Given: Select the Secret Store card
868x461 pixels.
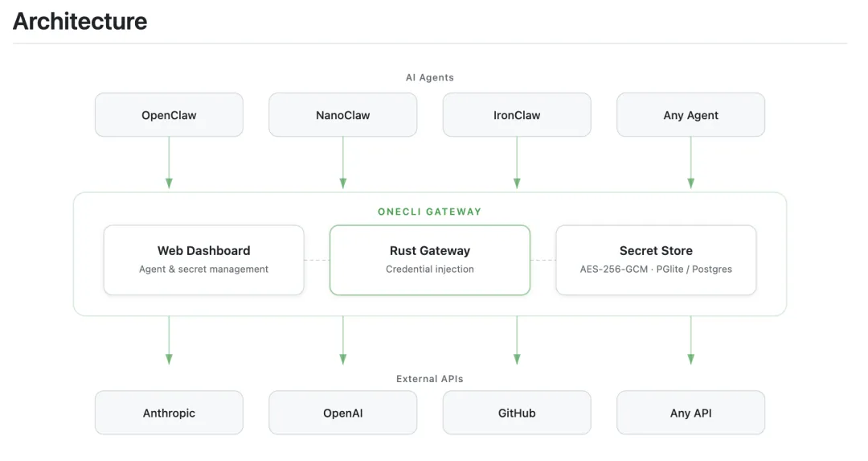Looking at the screenshot, I should coord(656,259).
